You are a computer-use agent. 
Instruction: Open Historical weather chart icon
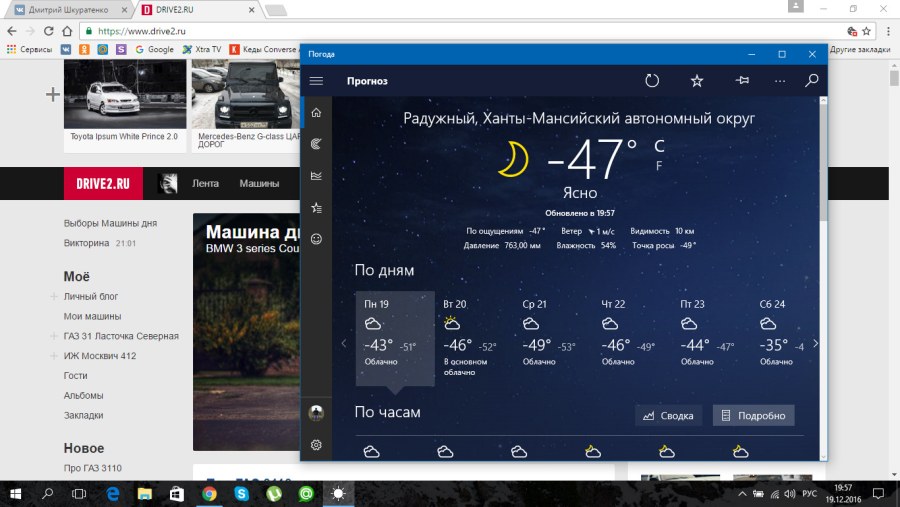(316, 176)
